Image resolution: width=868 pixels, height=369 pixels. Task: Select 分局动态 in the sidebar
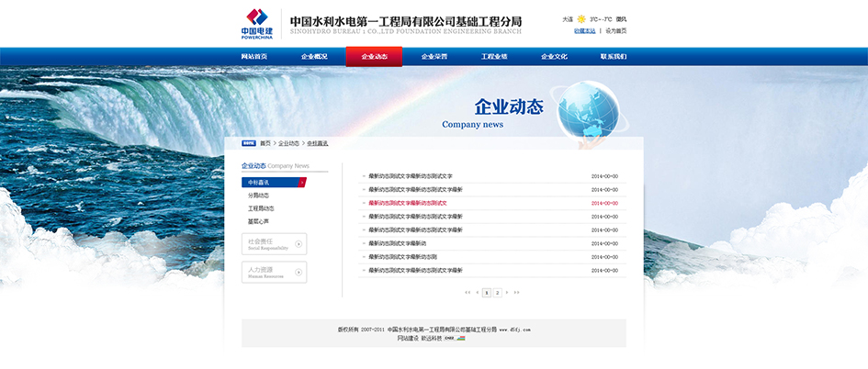[x=258, y=196]
